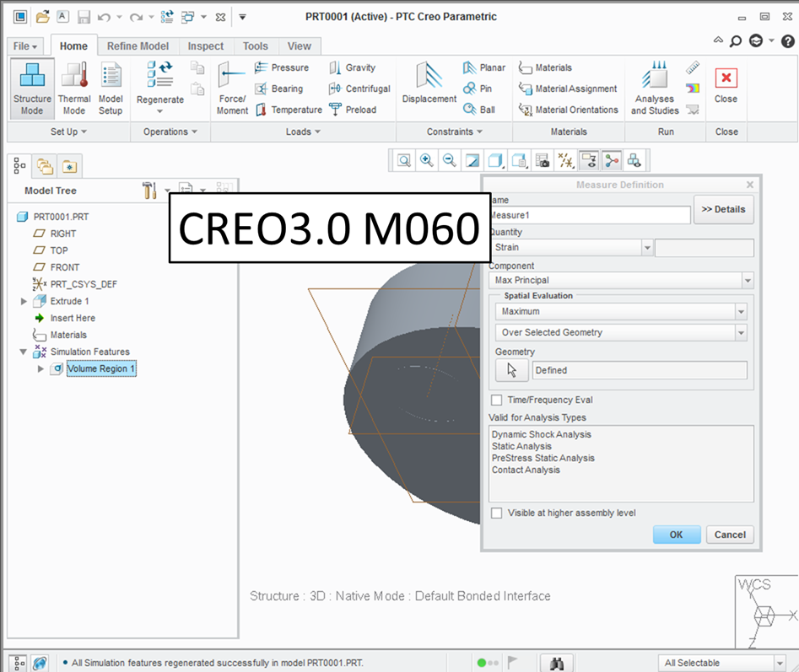Add a Preload
The width and height of the screenshot is (799, 672).
[x=353, y=110]
